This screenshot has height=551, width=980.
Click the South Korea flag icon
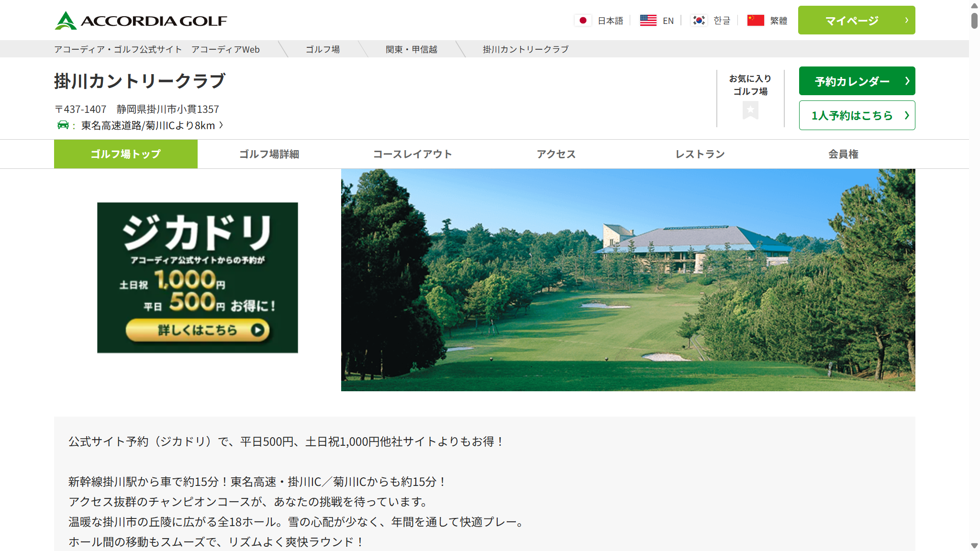(699, 21)
